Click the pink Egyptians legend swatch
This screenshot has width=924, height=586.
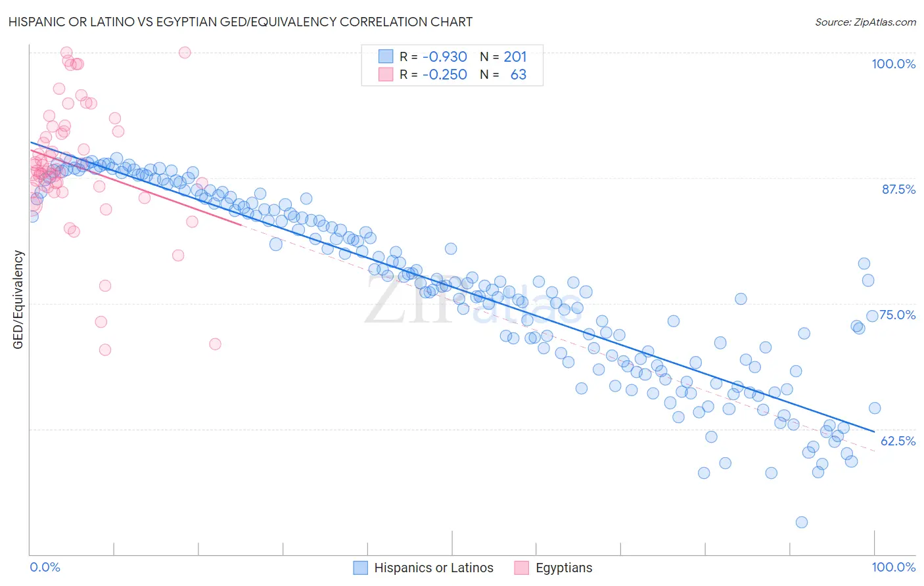522,568
